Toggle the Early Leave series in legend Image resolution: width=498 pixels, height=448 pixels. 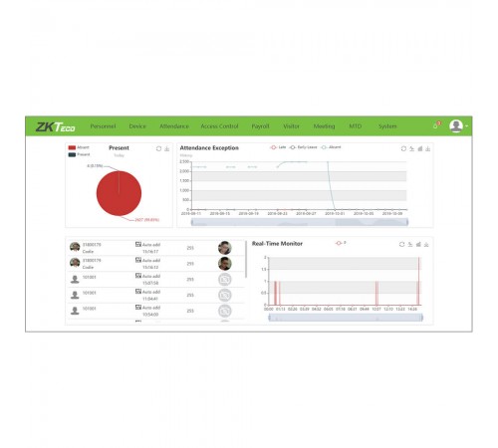304,147
